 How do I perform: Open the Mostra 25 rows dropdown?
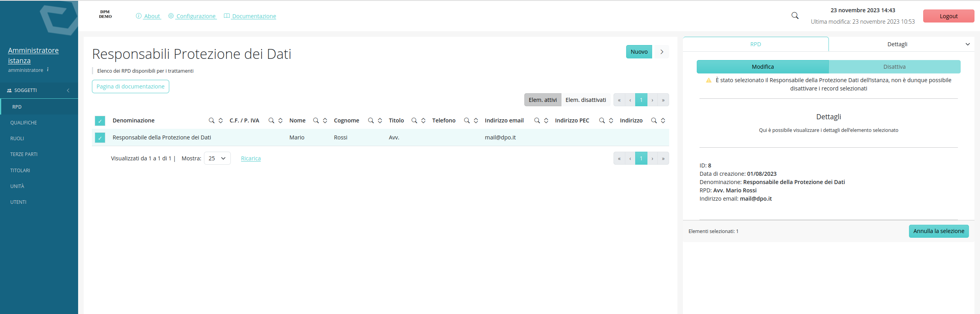point(217,158)
